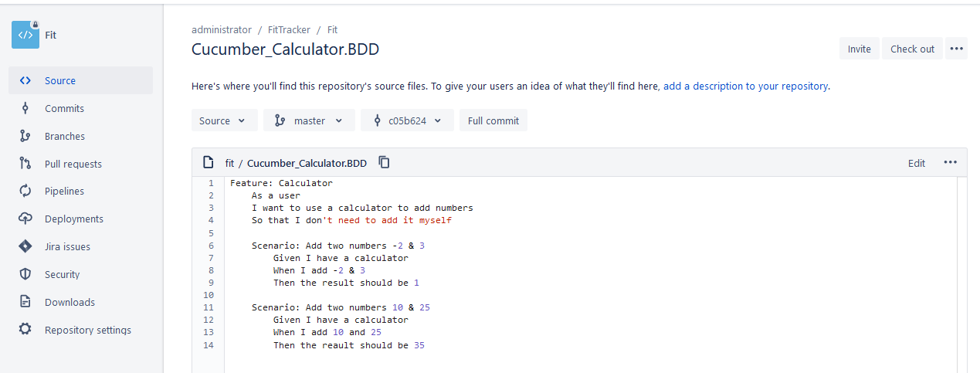Click line number 1 in code gutter
The image size is (980, 373).
(211, 183)
